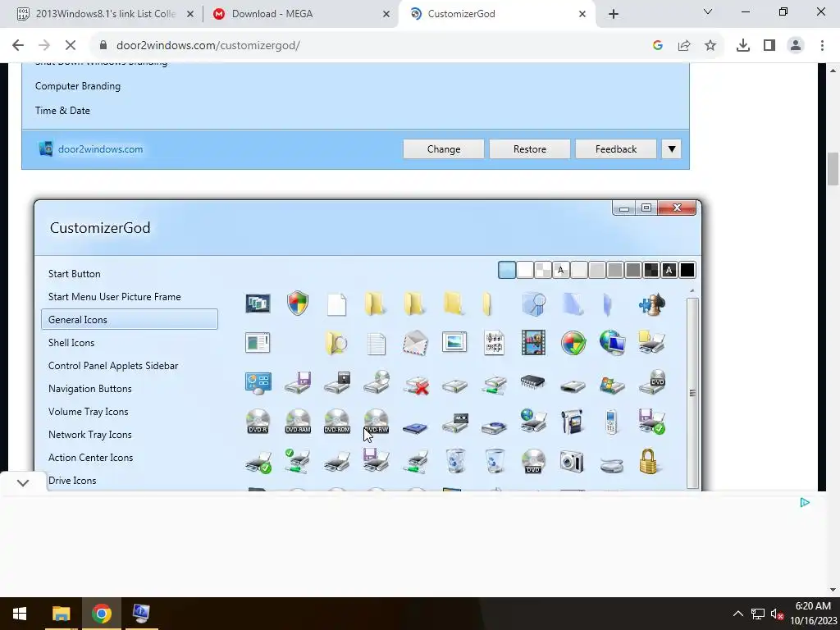The width and height of the screenshot is (840, 630).
Task: Select the open mail envelope icon
Action: (415, 343)
